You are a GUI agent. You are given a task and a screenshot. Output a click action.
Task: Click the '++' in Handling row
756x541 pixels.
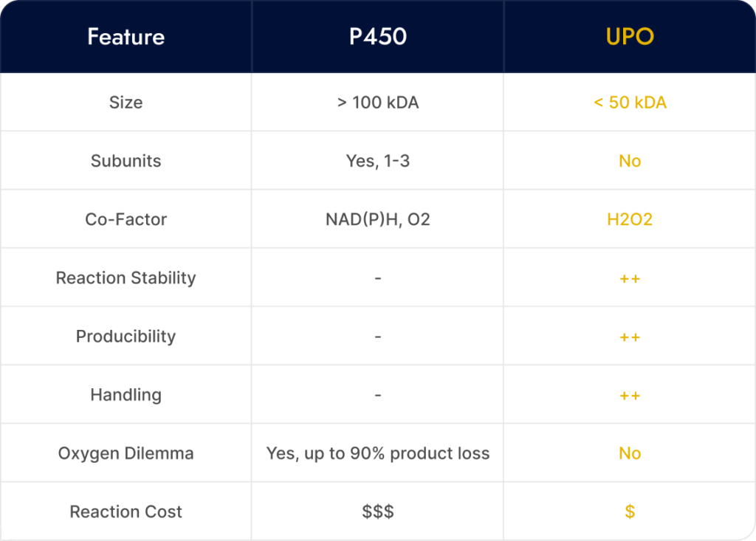point(629,396)
